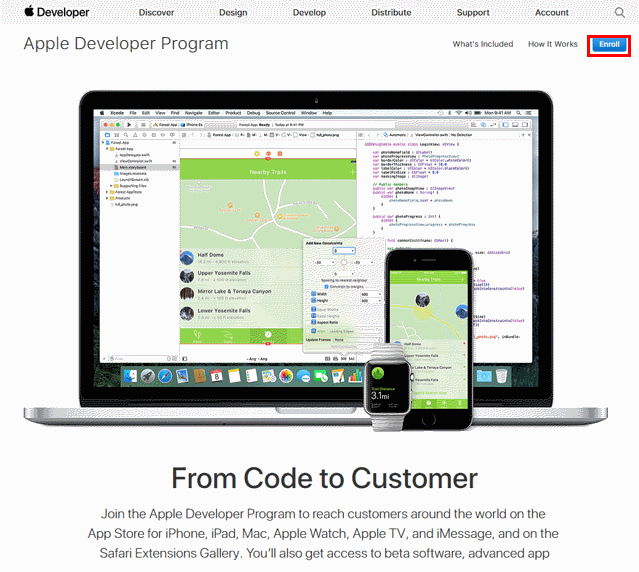Click the blue Enroll button

[609, 44]
